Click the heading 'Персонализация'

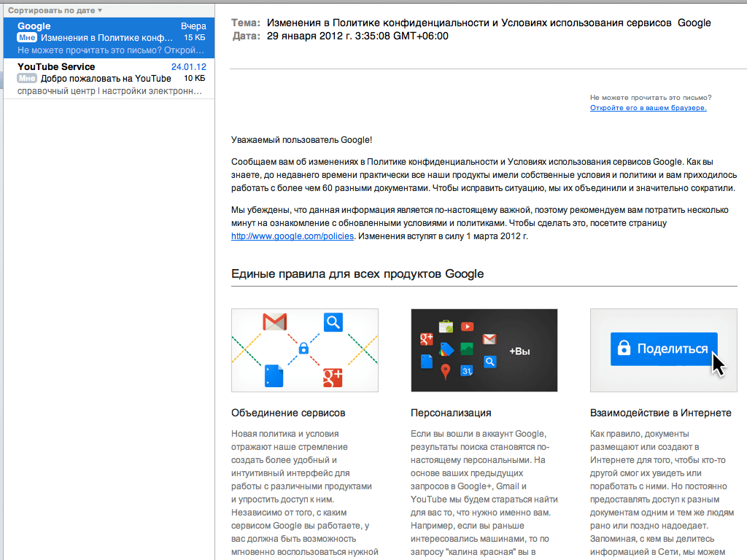click(451, 413)
